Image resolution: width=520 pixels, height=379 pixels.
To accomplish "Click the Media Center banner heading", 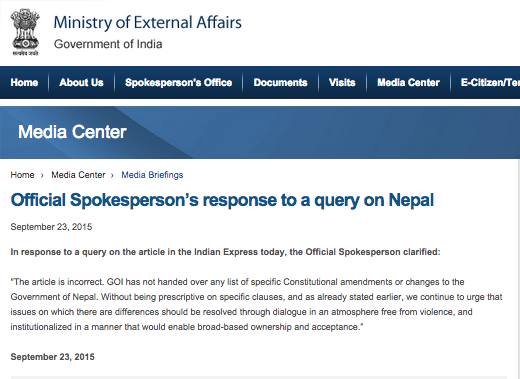I will pos(72,132).
